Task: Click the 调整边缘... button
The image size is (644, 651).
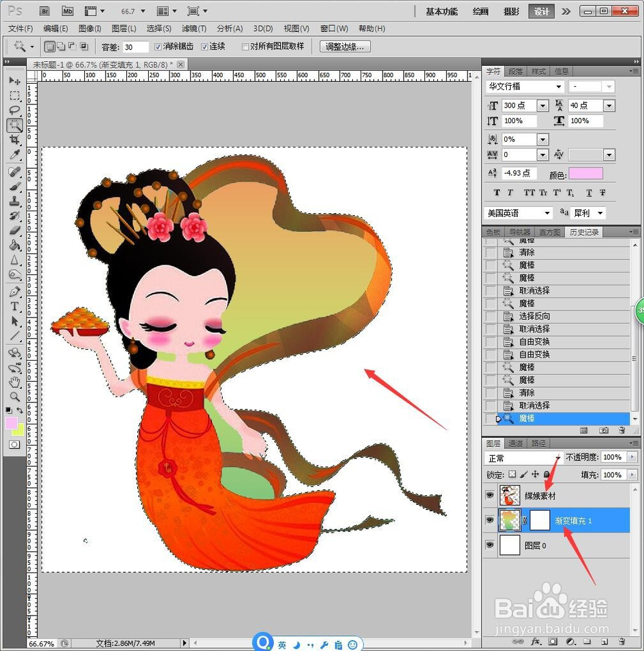Action: click(x=345, y=46)
